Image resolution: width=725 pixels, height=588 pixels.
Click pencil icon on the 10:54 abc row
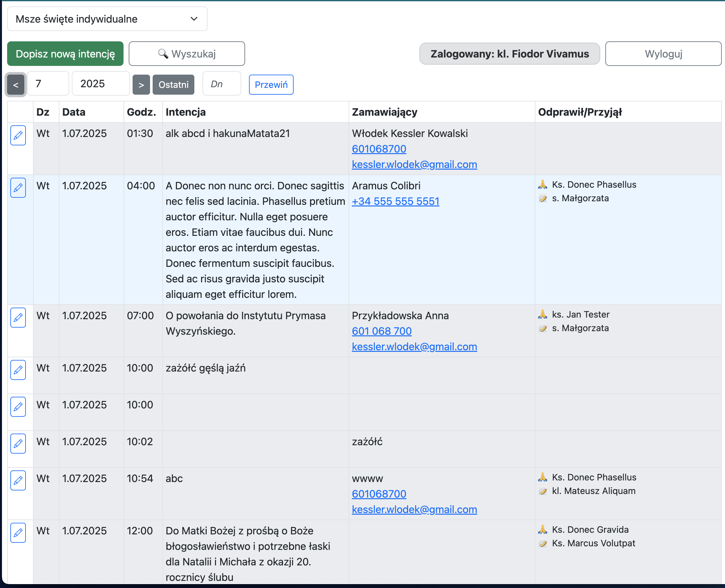point(18,480)
